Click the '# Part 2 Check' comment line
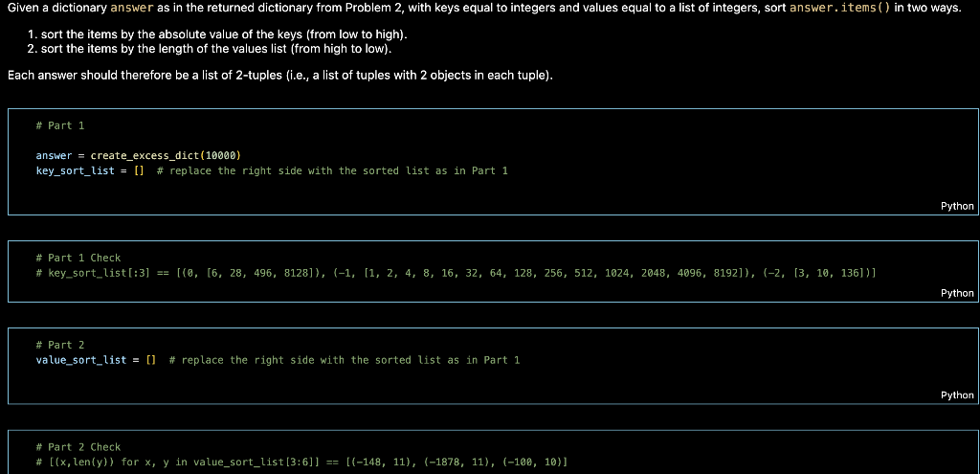 click(78, 446)
